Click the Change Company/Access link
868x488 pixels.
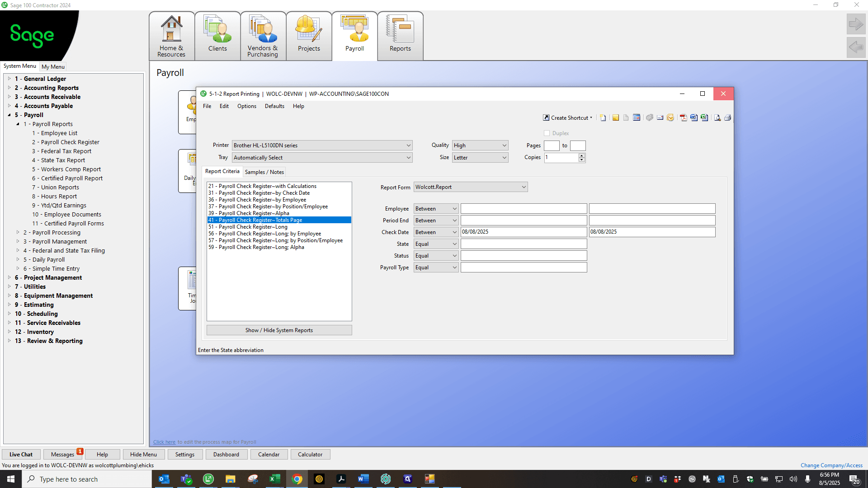[831, 465]
